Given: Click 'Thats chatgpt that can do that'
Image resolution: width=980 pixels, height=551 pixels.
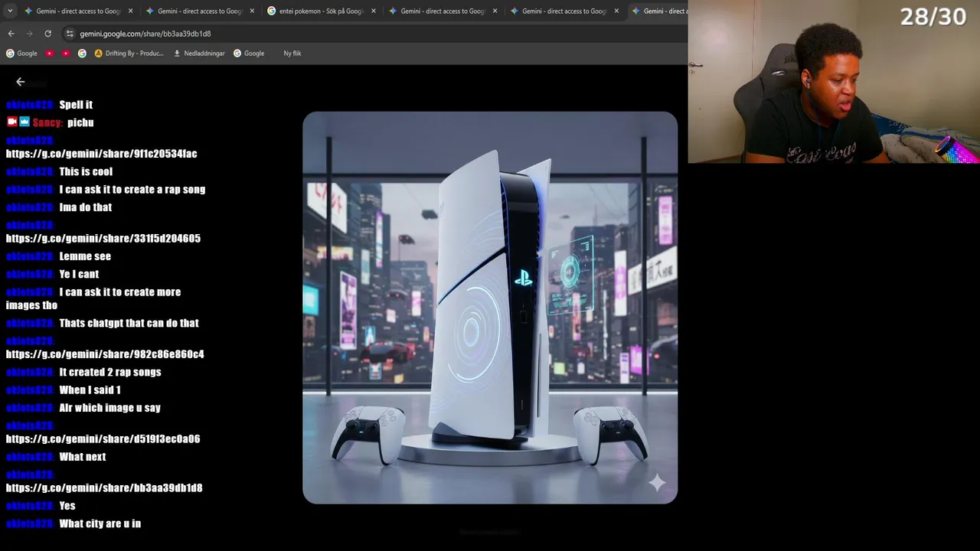Looking at the screenshot, I should click(x=129, y=323).
